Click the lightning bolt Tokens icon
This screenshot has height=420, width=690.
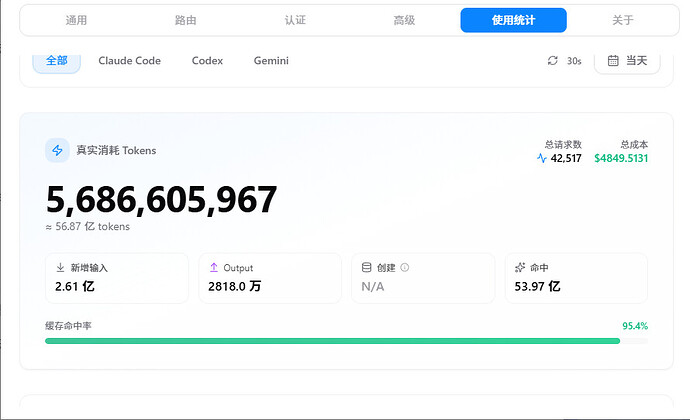click(x=57, y=151)
